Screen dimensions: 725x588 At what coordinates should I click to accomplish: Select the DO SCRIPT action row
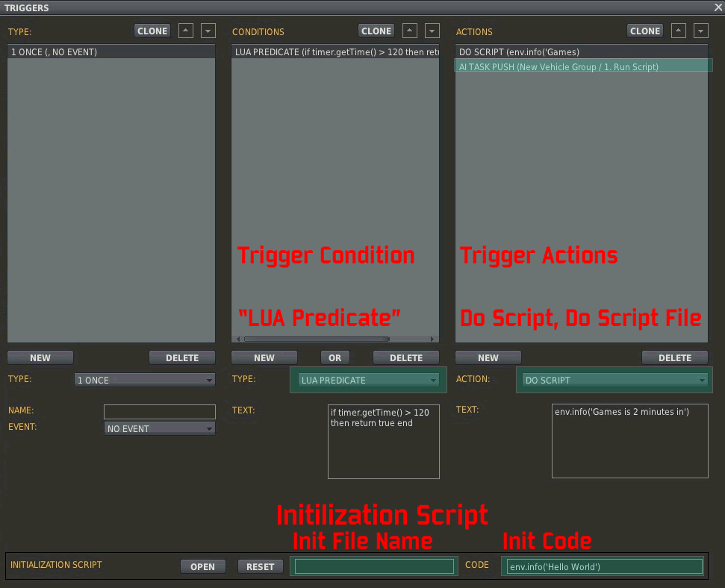[x=582, y=51]
